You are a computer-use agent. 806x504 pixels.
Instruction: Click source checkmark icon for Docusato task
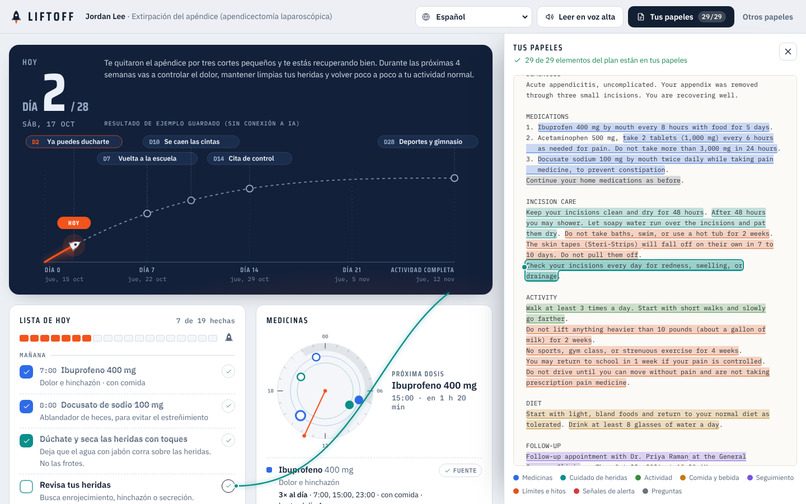pyautogui.click(x=228, y=406)
